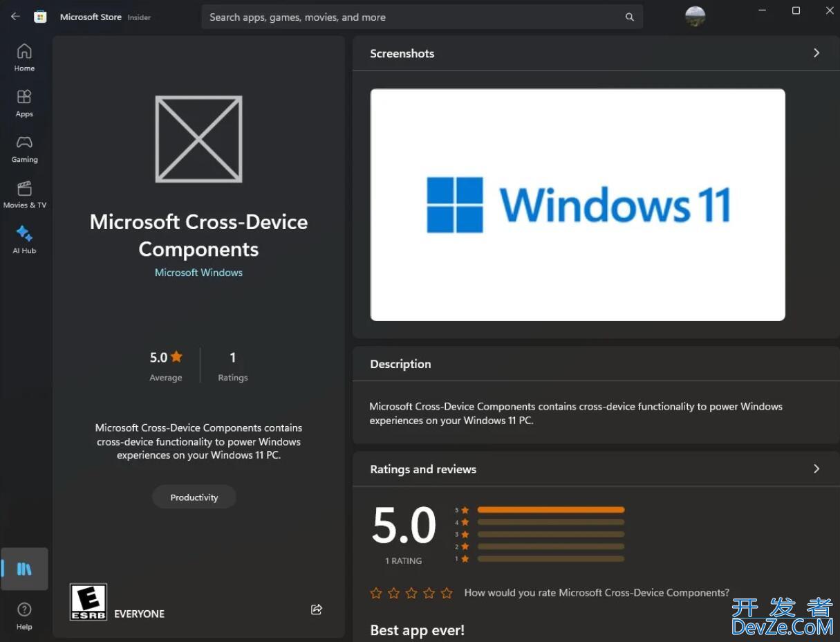Expand Ratings and reviews chevron
Screen dimensions: 840x642
816,469
